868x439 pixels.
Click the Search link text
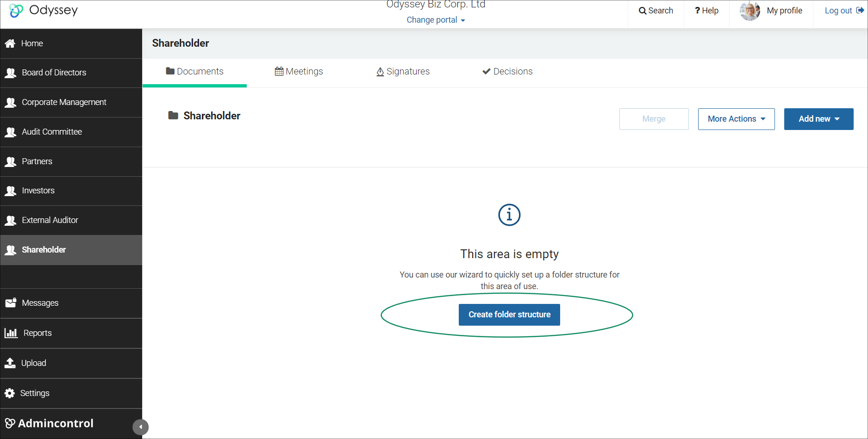click(661, 11)
